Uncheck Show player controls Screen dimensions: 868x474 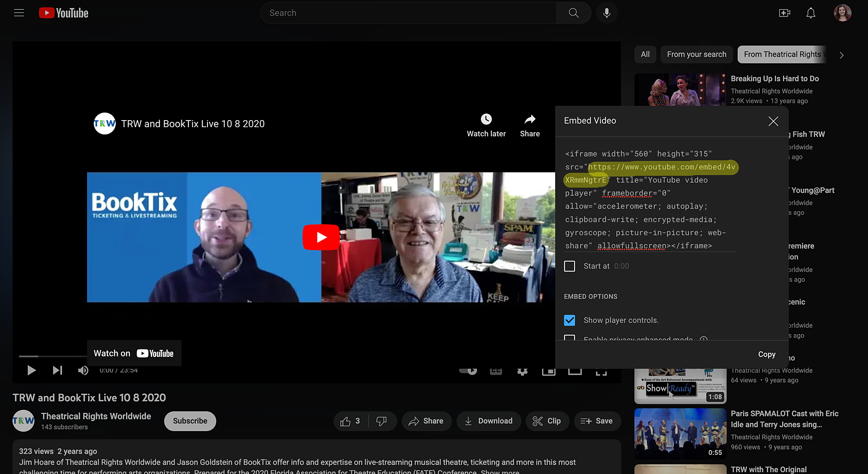tap(569, 320)
